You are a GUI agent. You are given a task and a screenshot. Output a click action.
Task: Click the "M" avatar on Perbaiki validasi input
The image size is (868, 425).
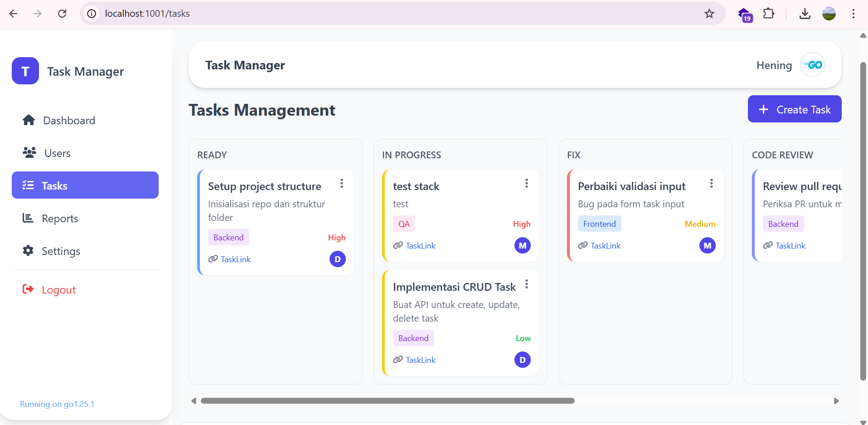[707, 245]
